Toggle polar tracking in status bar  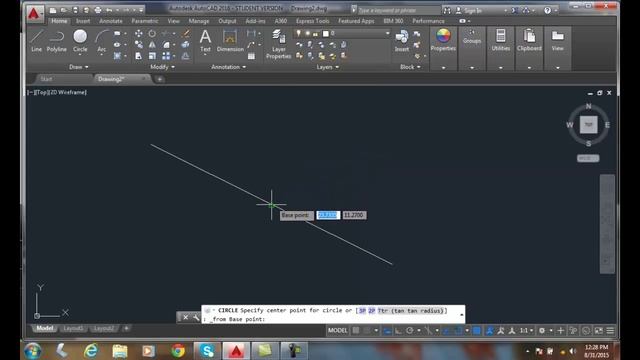click(409, 331)
